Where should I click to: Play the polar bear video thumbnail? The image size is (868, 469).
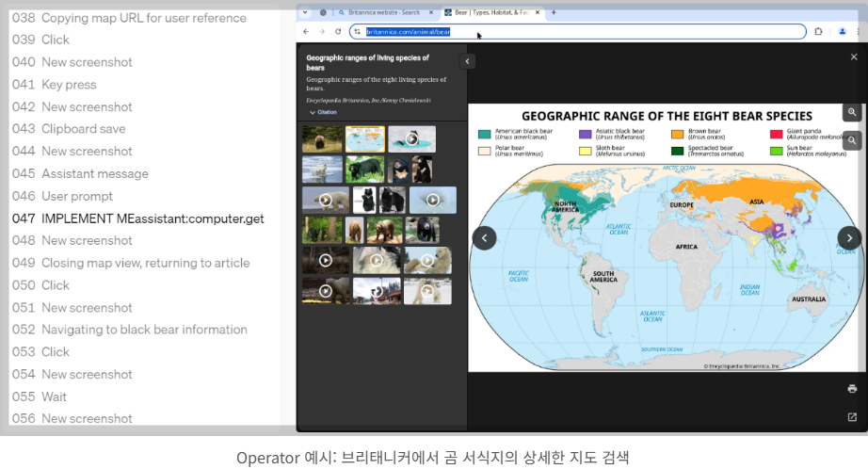tap(326, 200)
